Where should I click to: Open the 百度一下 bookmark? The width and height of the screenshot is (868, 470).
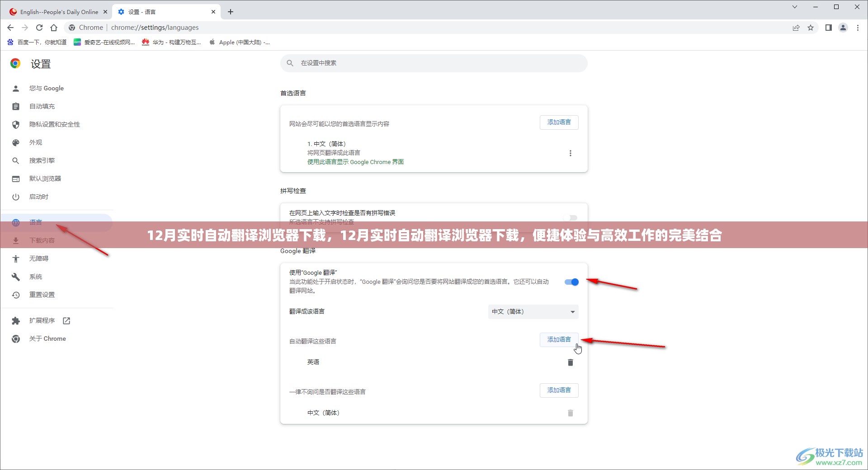tap(37, 42)
